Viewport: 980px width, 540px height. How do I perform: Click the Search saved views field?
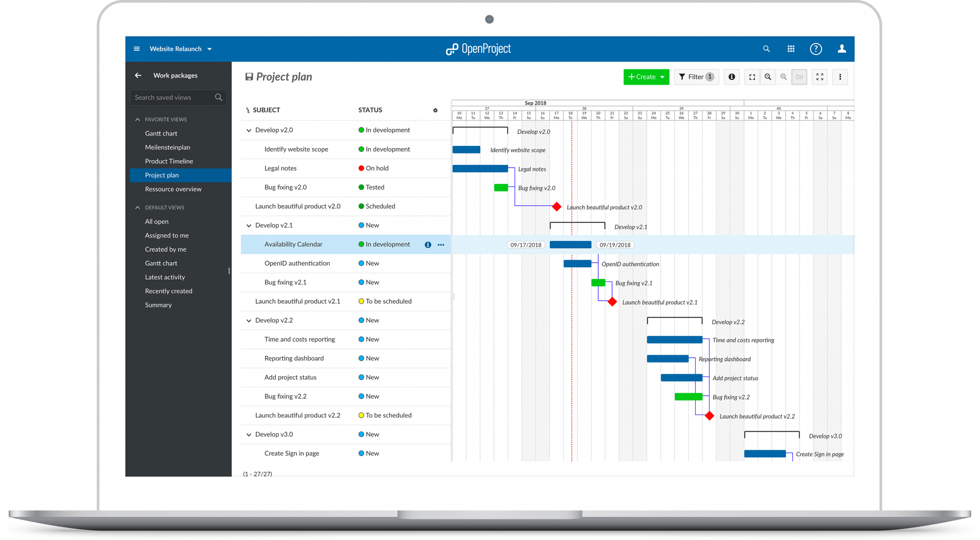pyautogui.click(x=173, y=98)
